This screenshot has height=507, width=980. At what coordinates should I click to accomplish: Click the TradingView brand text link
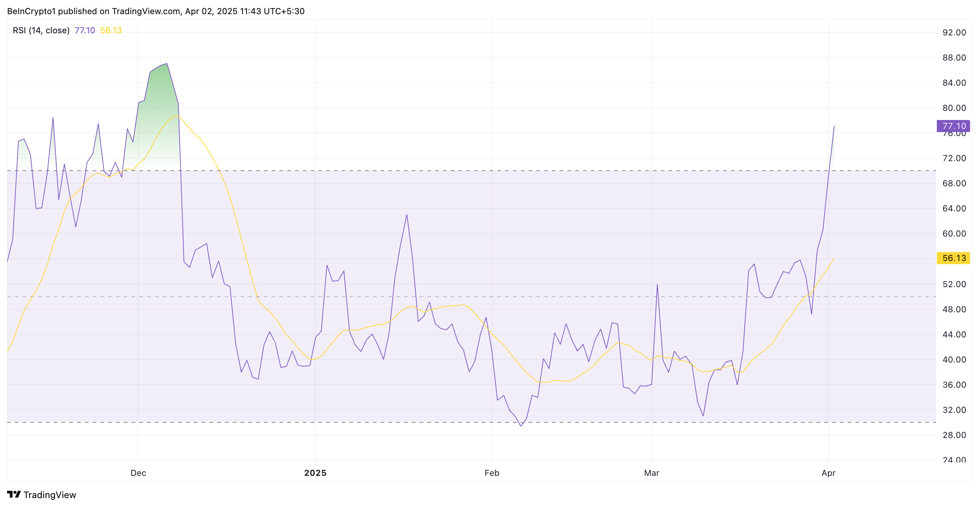[50, 495]
